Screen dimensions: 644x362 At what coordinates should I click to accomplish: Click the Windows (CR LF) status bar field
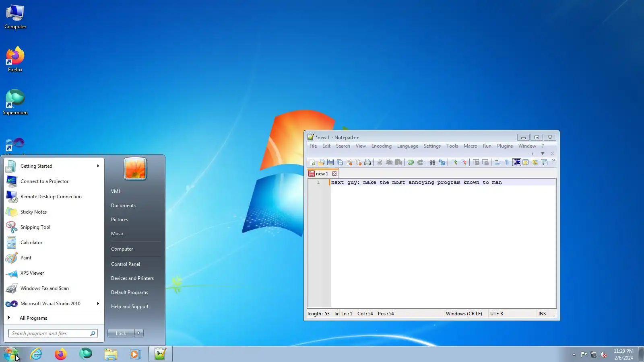464,314
